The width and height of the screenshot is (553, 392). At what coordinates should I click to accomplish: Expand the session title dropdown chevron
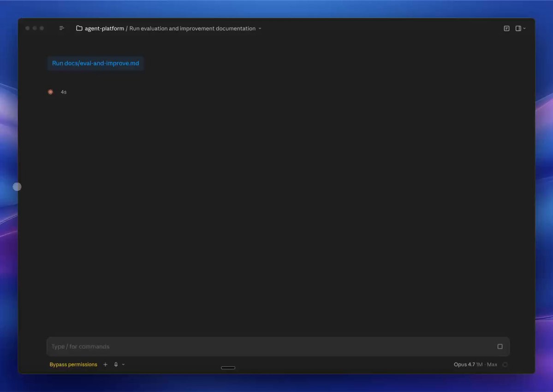point(260,29)
